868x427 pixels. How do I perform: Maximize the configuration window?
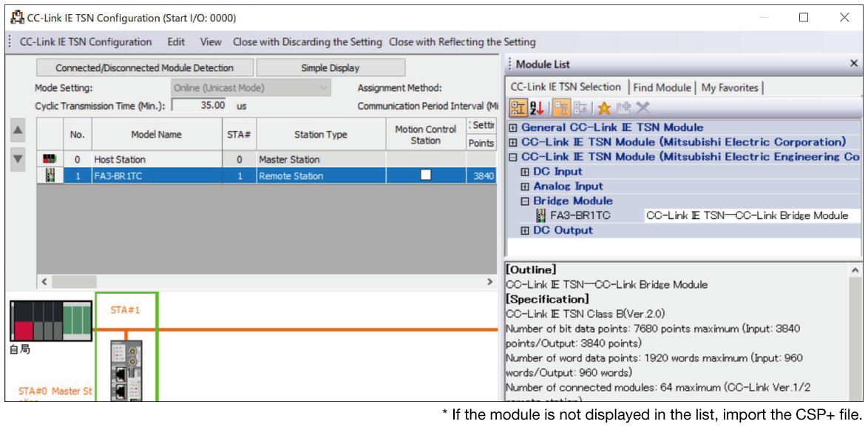click(804, 18)
